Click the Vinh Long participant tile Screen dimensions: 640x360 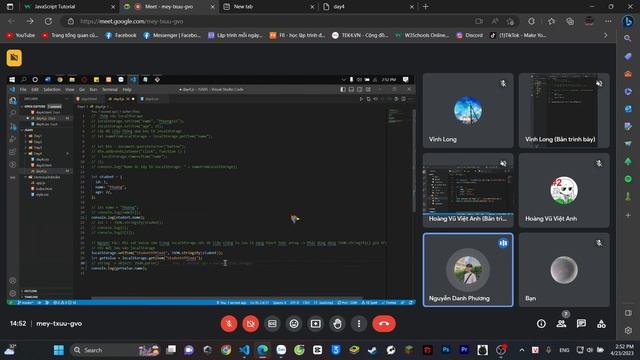click(468, 111)
